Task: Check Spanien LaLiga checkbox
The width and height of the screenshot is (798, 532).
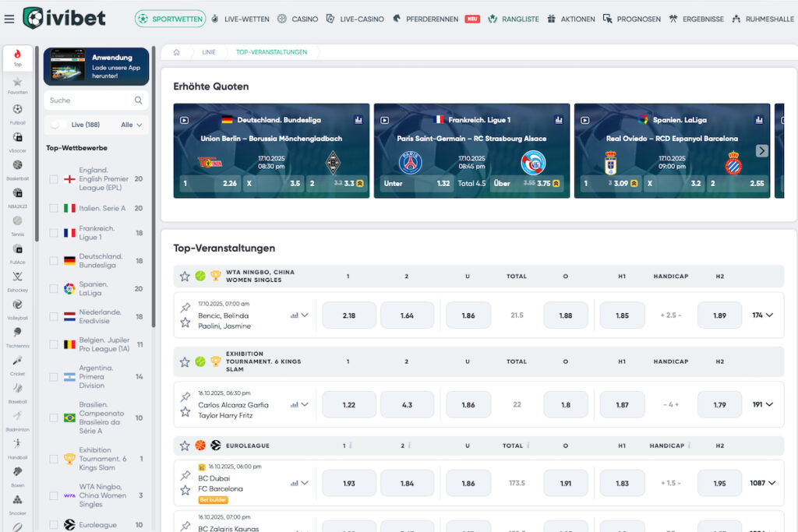Action: click(x=54, y=288)
